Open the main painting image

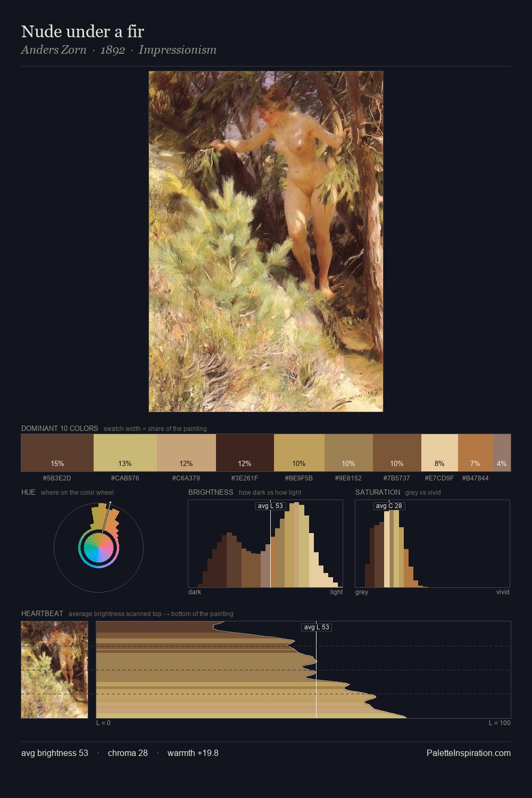[x=266, y=242]
